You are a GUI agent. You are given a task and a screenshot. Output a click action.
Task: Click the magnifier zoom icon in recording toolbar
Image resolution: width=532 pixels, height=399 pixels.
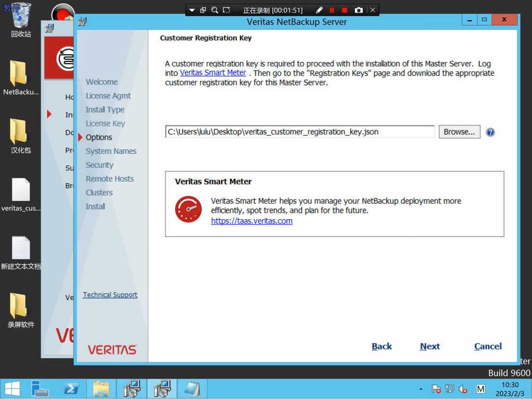pyautogui.click(x=215, y=10)
